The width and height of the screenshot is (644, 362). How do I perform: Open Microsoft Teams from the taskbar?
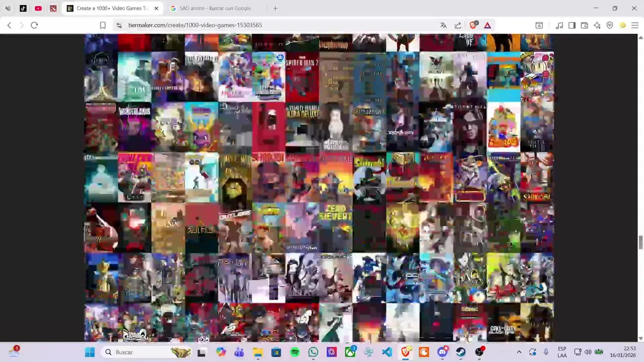(239, 352)
